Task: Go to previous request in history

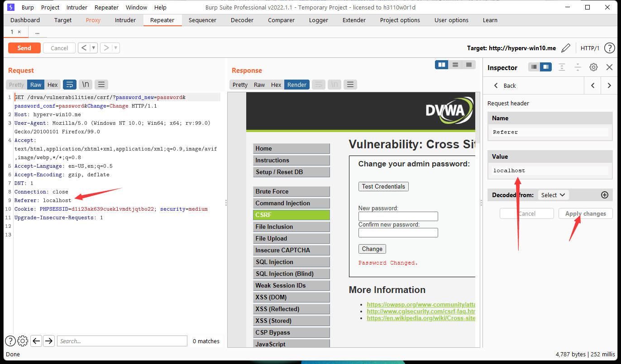Action: coord(84,48)
